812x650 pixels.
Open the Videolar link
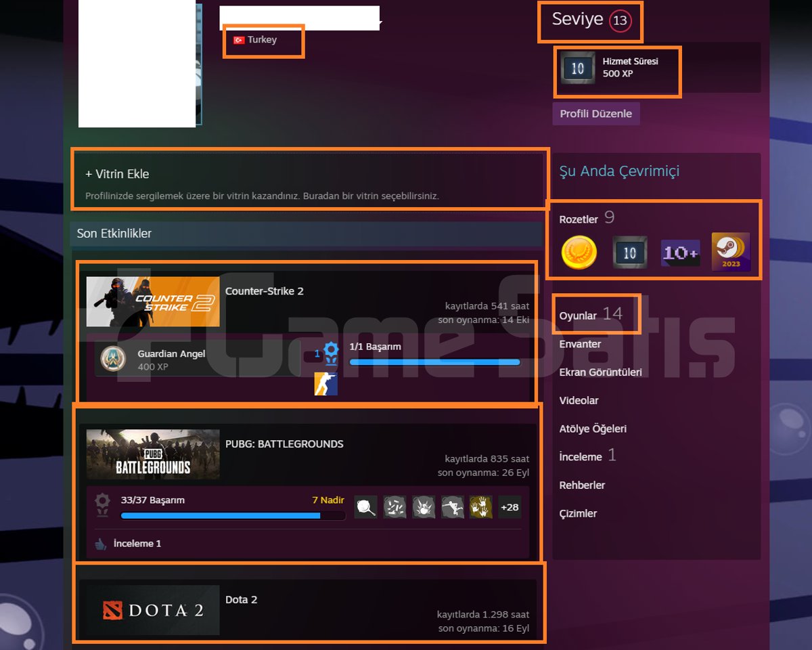pos(579,401)
